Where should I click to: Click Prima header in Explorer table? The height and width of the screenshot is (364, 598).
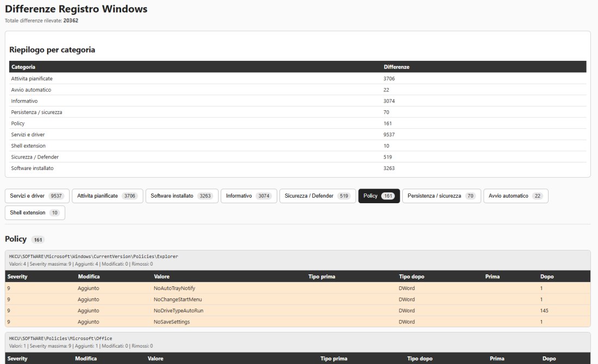pyautogui.click(x=493, y=277)
